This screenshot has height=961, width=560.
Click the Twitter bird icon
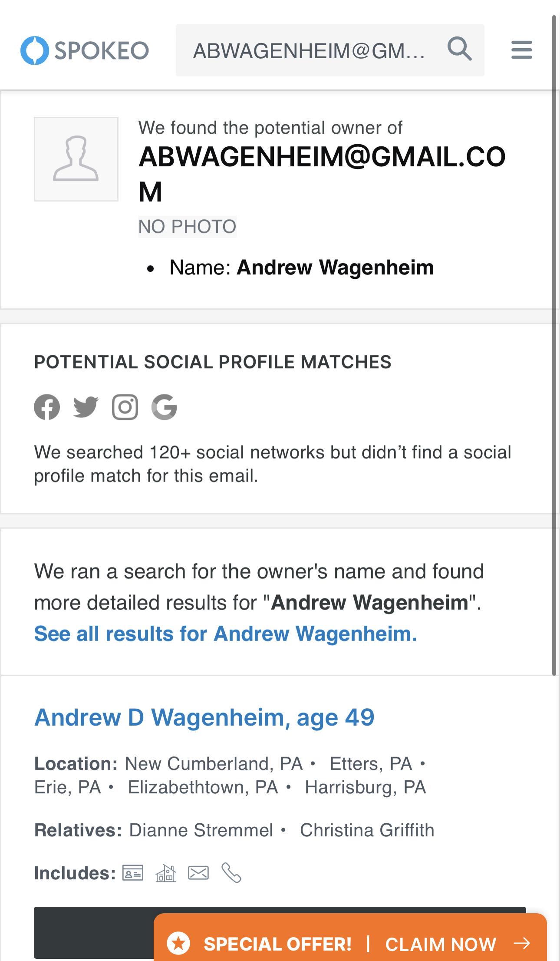[86, 407]
